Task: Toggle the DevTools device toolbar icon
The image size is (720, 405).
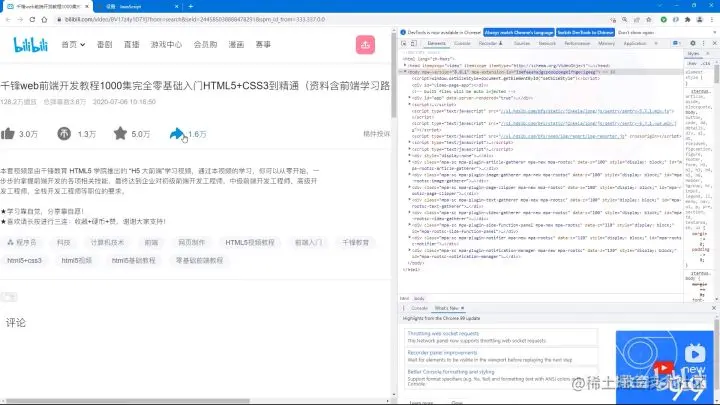Action: tap(413, 43)
